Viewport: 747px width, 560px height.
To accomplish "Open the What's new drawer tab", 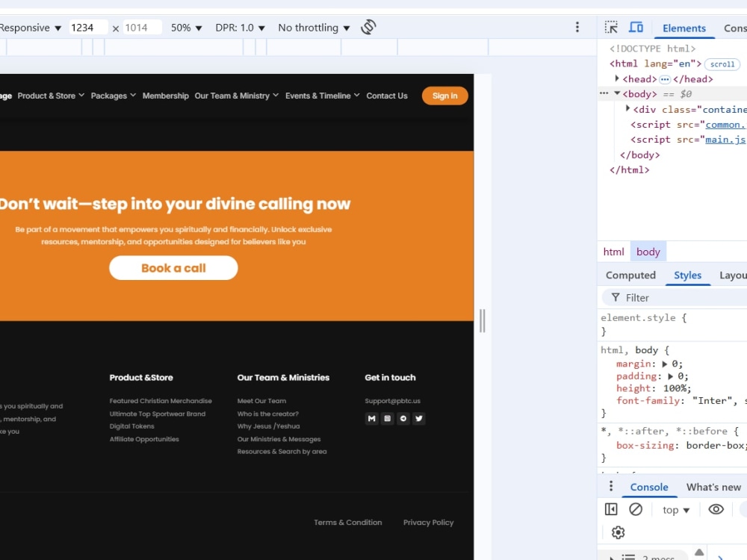I will [x=713, y=487].
